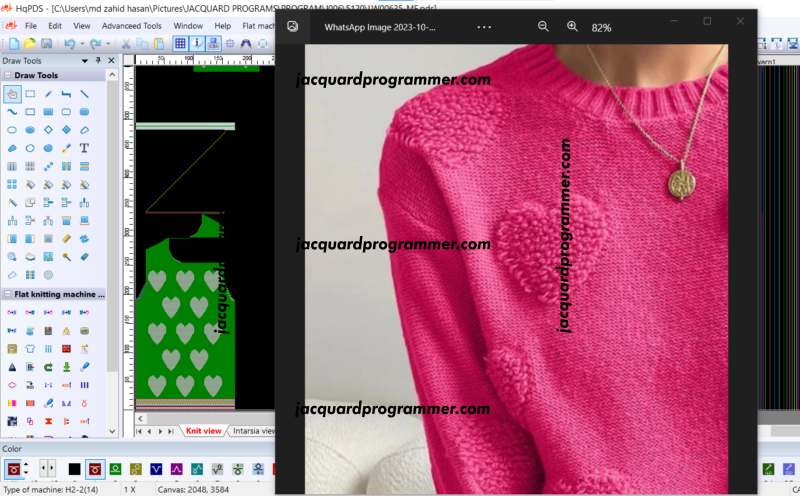Toggle the info bubble toolbar button

197,44
